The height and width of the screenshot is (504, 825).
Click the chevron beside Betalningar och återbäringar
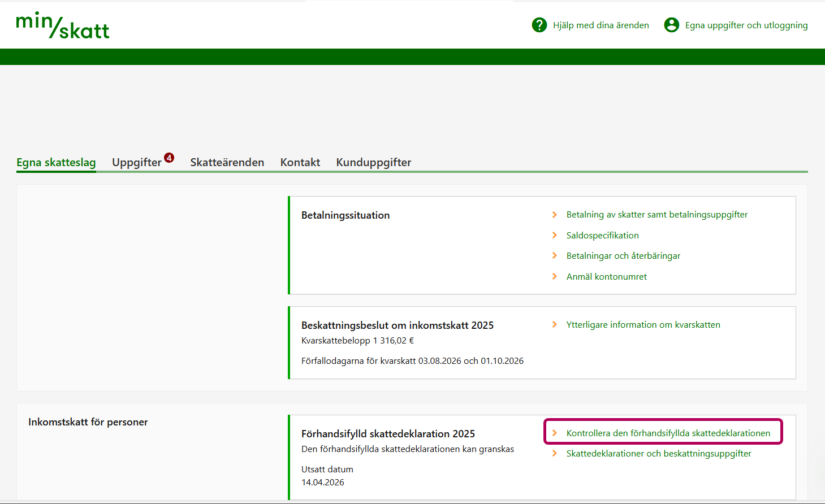(x=555, y=255)
